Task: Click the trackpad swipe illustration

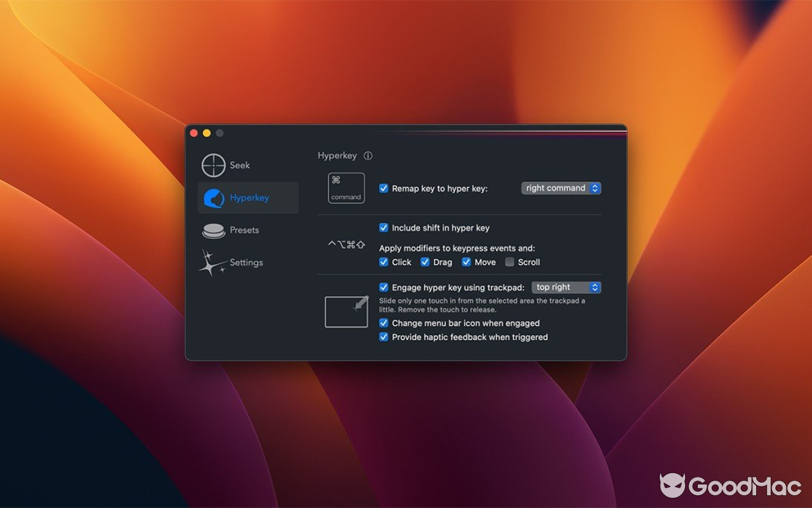Action: click(346, 311)
